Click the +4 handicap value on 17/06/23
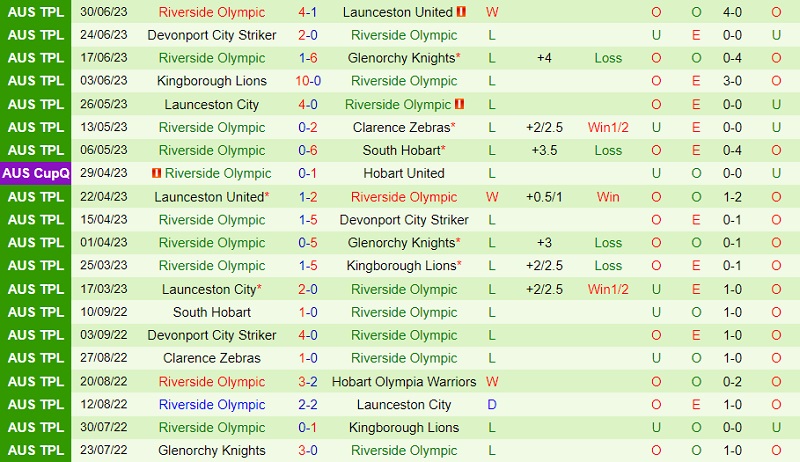This screenshot has height=462, width=800. (x=544, y=58)
